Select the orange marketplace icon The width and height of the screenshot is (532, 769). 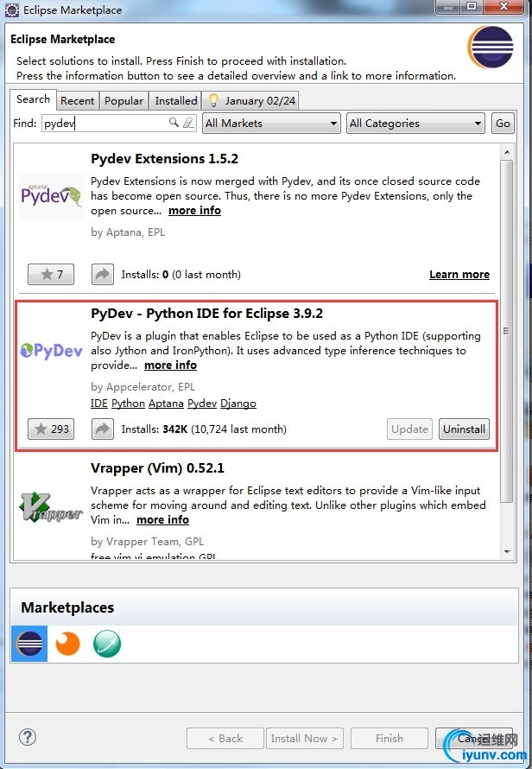point(67,644)
